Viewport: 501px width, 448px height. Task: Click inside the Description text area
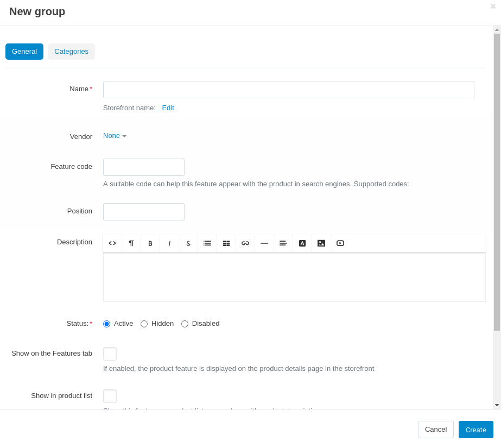click(294, 277)
